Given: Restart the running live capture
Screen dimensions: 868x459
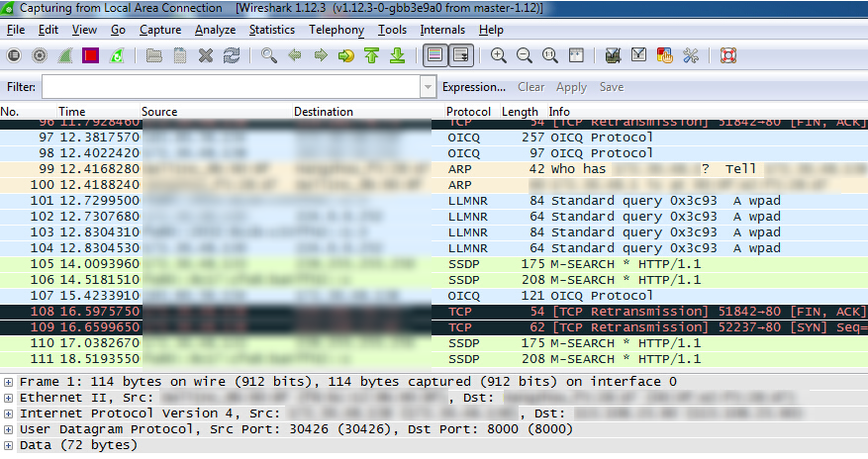Looking at the screenshot, I should point(116,55).
